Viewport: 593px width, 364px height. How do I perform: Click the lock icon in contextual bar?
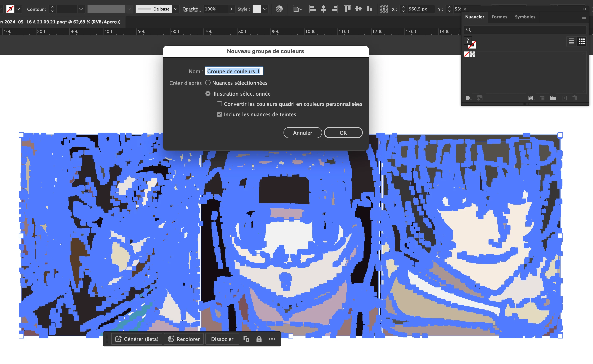(259, 339)
